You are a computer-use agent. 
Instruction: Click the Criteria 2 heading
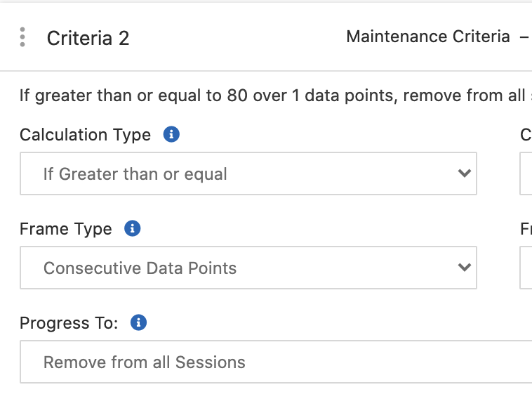tap(88, 38)
